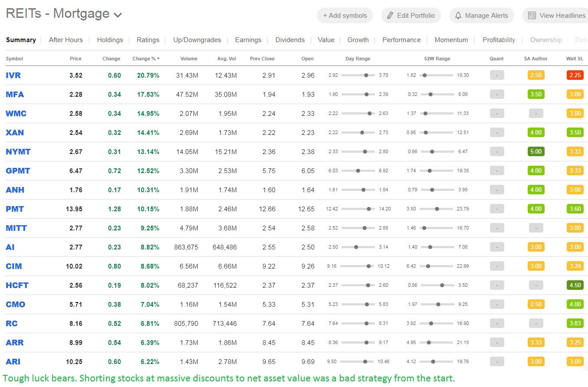Sort by the Price column header
588x387 pixels.
click(x=76, y=59)
